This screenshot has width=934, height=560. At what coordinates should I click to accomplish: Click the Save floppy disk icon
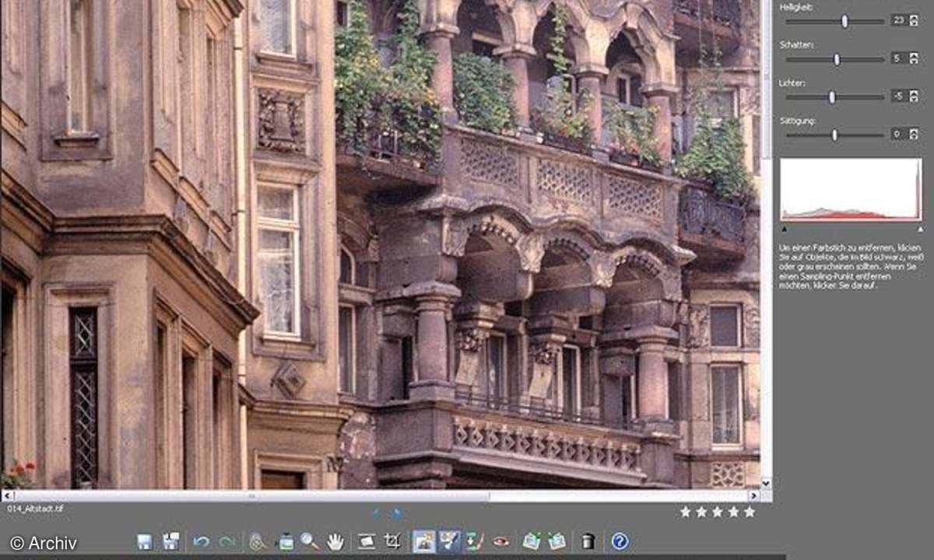145,541
